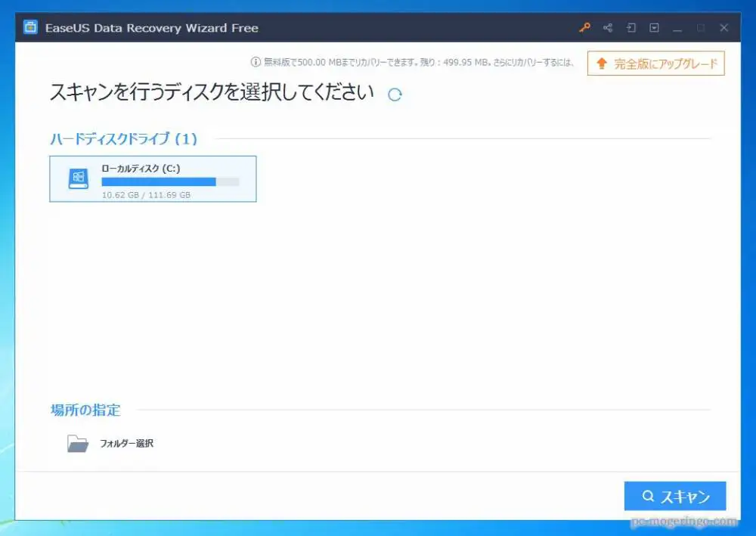This screenshot has height=536, width=756.
Task: Open the title bar dropdown menu icon
Action: pyautogui.click(x=654, y=28)
